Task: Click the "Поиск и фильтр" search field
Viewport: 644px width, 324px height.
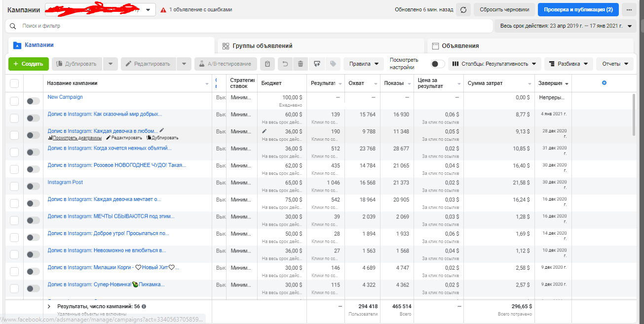Action: click(249, 26)
